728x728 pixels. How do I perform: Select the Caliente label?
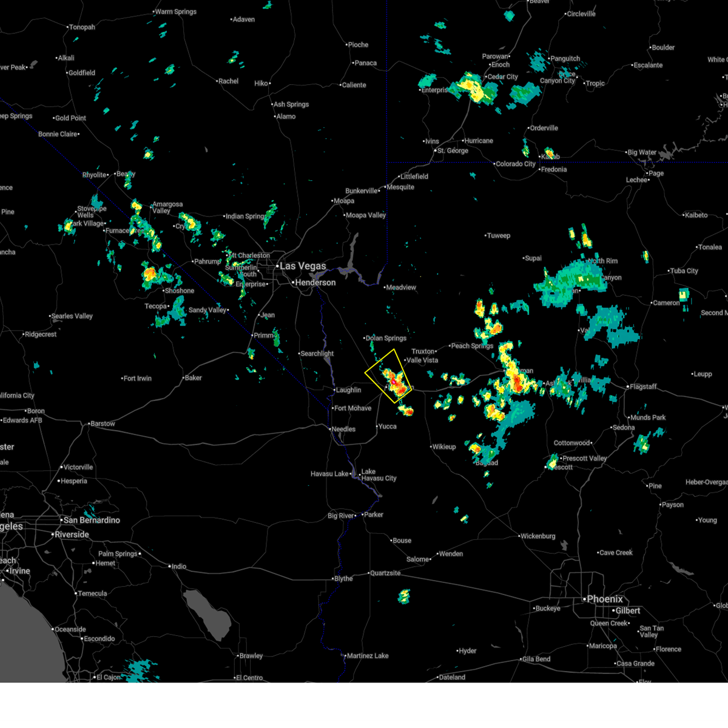click(x=354, y=85)
